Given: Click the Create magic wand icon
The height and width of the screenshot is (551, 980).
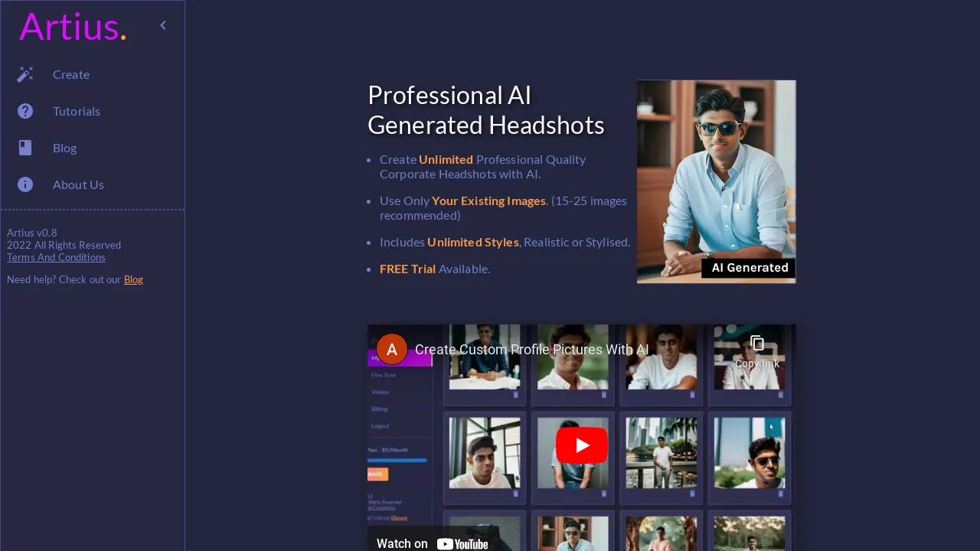Looking at the screenshot, I should (25, 74).
